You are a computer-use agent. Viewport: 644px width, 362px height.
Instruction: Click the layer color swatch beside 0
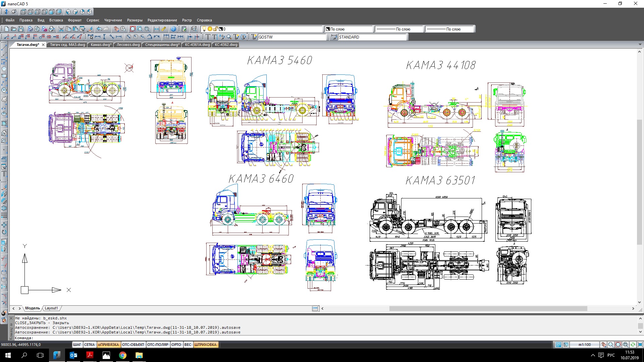[221, 29]
